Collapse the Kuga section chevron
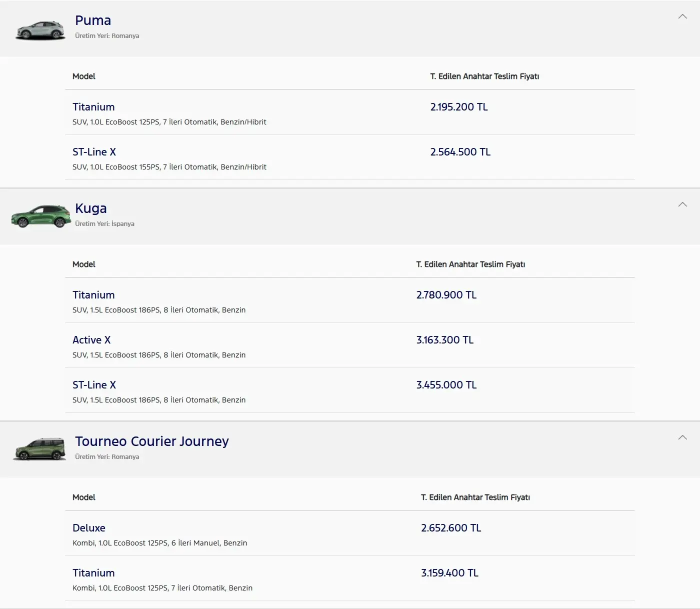The image size is (700, 609). (x=682, y=204)
